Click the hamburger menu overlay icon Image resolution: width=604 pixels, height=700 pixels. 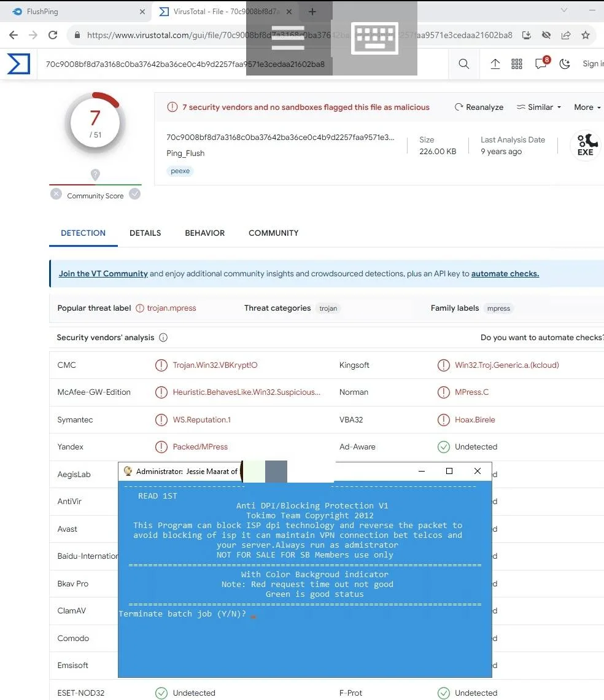click(x=288, y=38)
